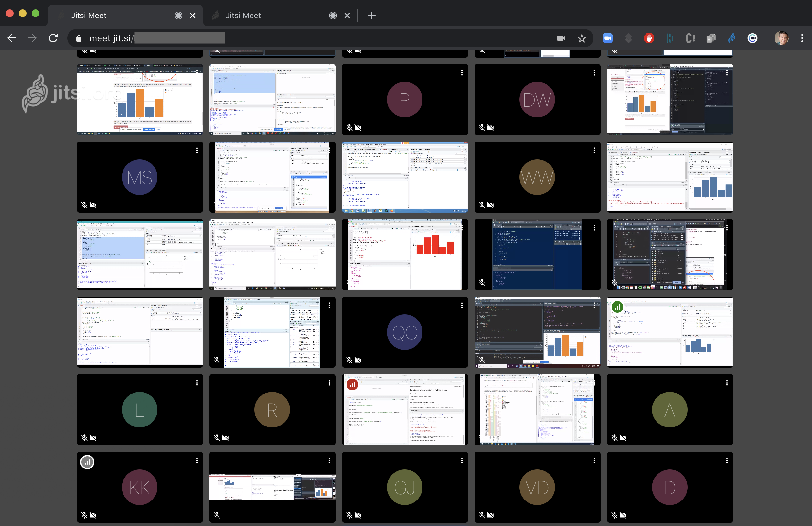Open the dark blue RStudio shared screen tile
This screenshot has height=526, width=812.
pyautogui.click(x=537, y=255)
